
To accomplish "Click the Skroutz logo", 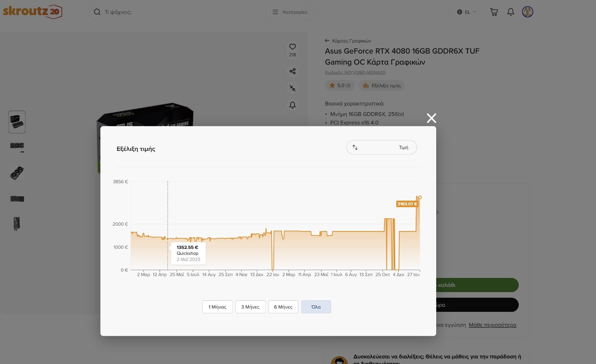I will [x=32, y=12].
